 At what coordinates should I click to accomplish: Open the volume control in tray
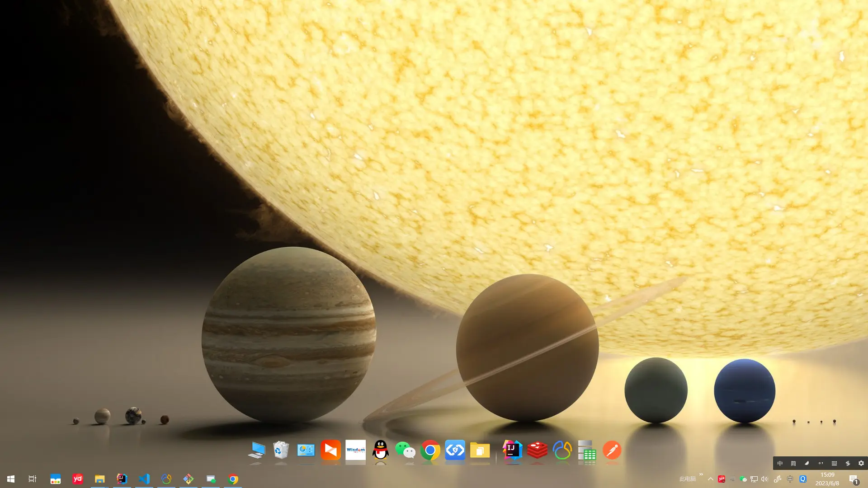[x=764, y=479]
